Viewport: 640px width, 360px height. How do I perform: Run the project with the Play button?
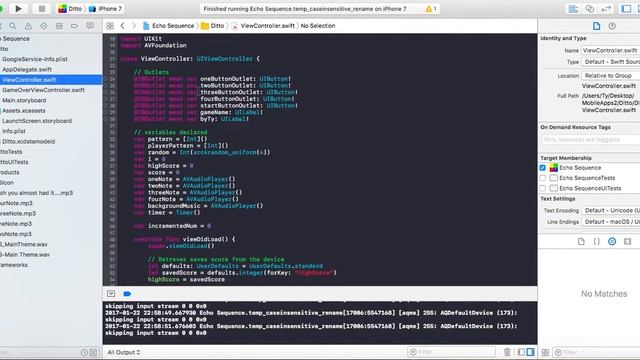point(18,9)
